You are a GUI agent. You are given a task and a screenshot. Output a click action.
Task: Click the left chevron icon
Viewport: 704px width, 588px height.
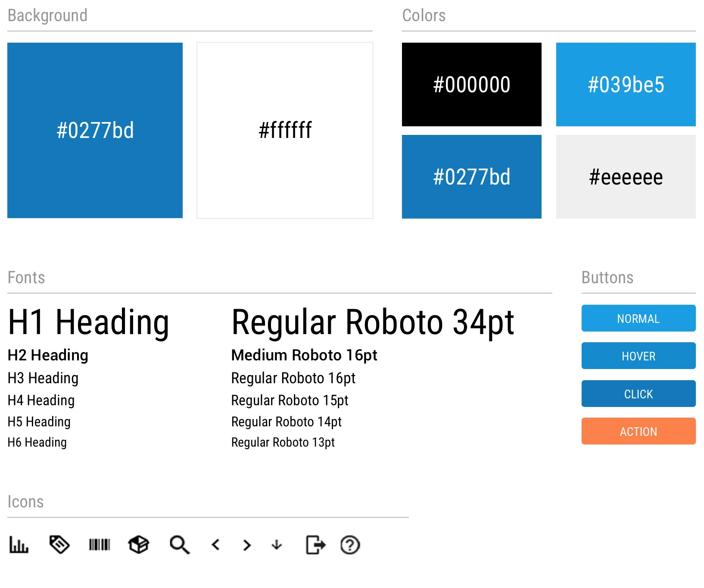216,545
